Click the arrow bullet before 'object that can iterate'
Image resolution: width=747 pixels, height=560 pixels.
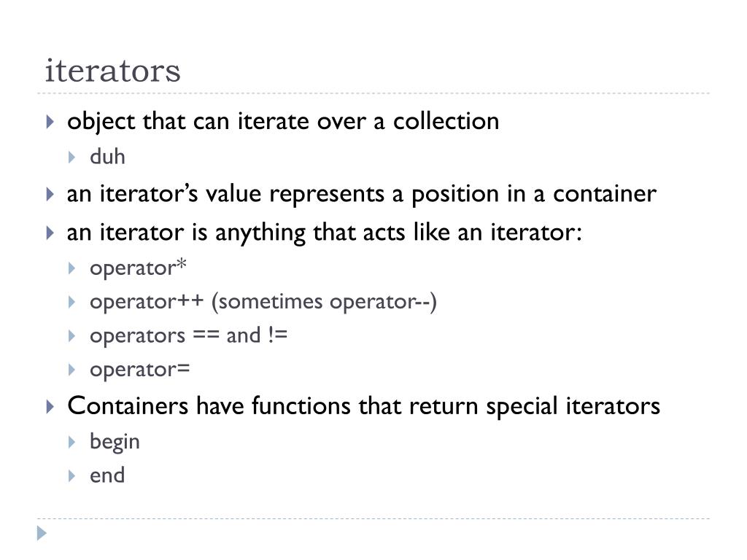[x=50, y=122]
